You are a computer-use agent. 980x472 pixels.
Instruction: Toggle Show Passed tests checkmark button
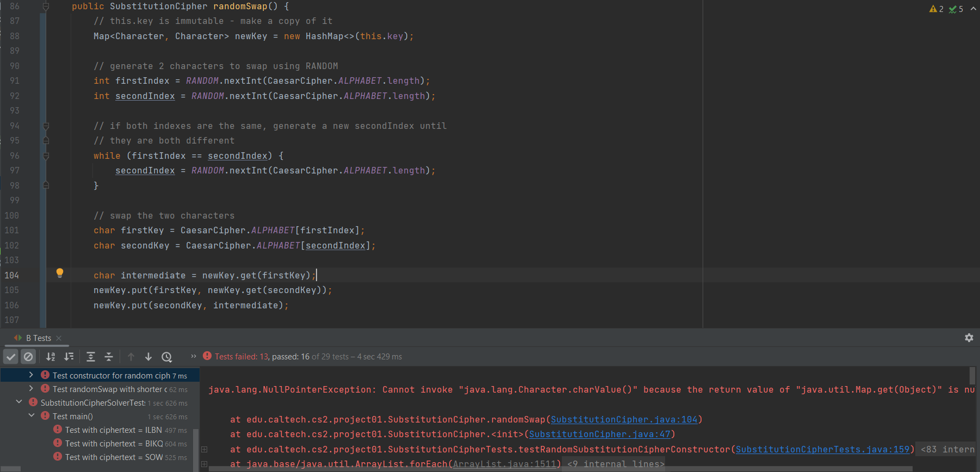[11, 357]
